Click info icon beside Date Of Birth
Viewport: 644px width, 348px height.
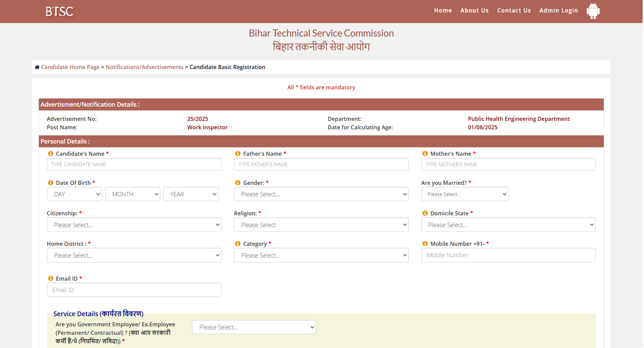click(x=51, y=183)
